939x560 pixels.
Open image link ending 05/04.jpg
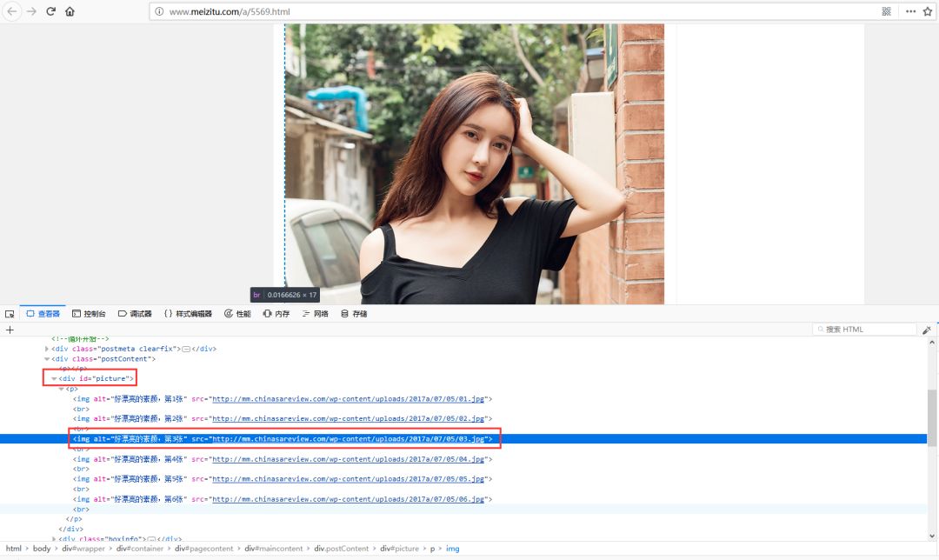[x=348, y=459]
